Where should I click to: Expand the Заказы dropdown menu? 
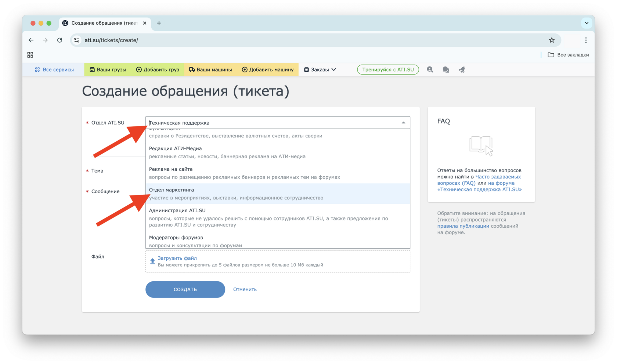(320, 69)
